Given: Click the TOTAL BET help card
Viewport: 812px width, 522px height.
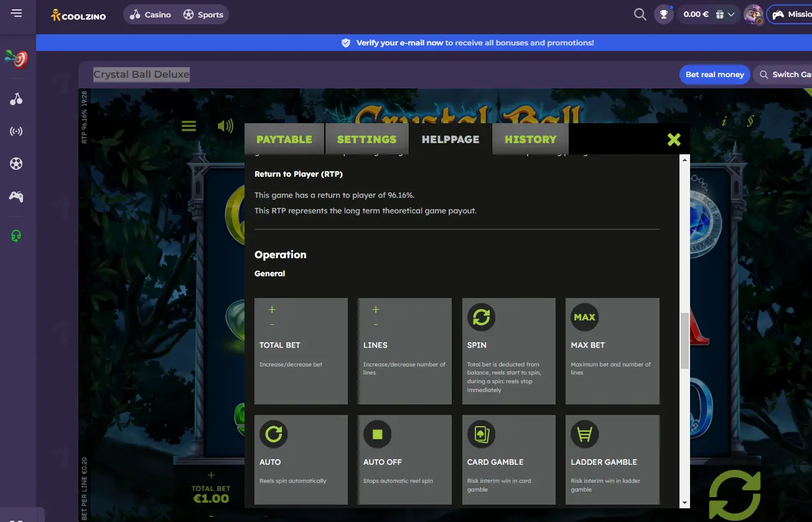Looking at the screenshot, I should 301,351.
